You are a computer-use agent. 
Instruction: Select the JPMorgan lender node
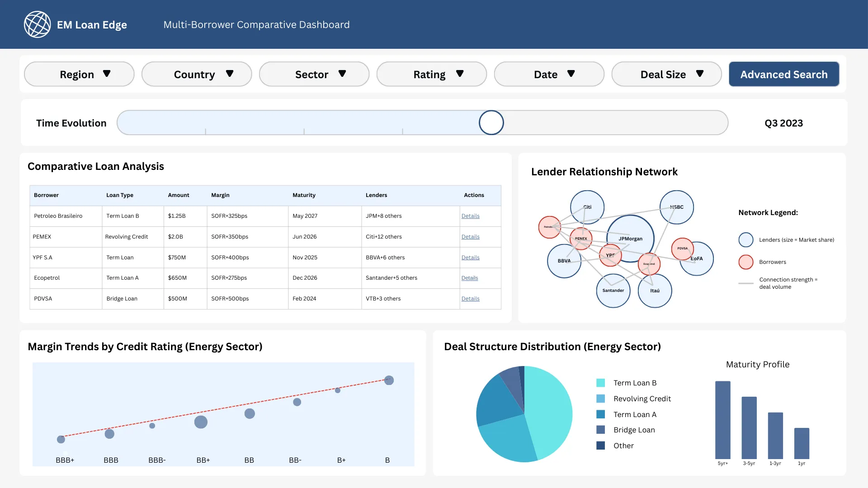(630, 239)
